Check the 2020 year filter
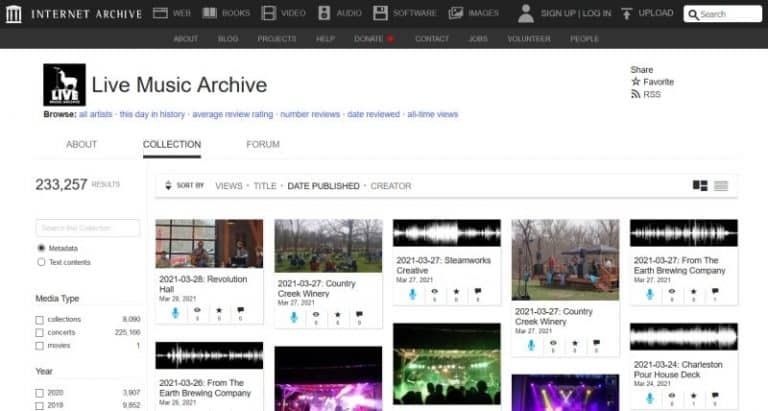The height and width of the screenshot is (411, 768). click(39, 393)
